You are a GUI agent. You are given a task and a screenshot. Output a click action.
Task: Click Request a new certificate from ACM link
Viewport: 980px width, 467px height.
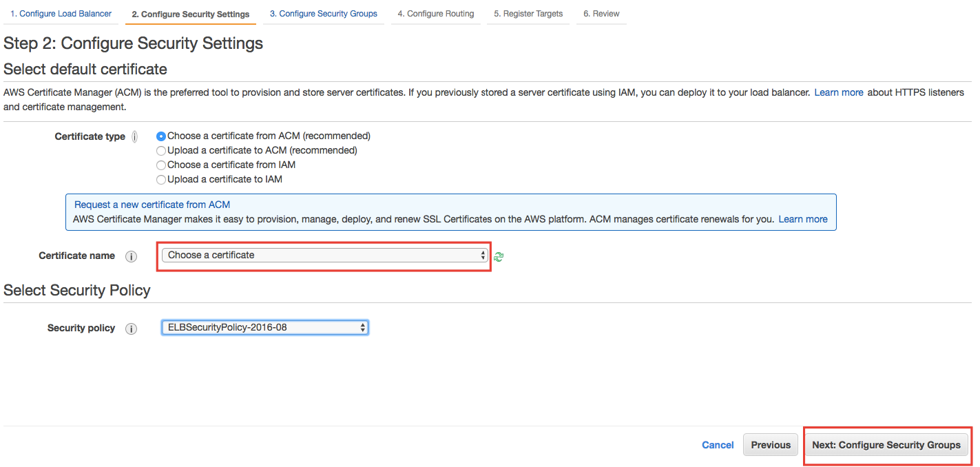[x=152, y=205]
